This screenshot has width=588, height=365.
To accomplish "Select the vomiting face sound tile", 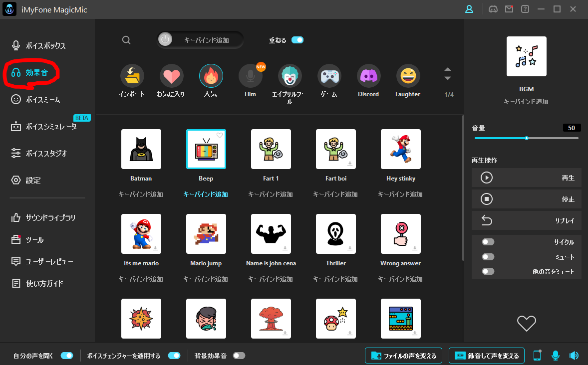I will (x=206, y=319).
